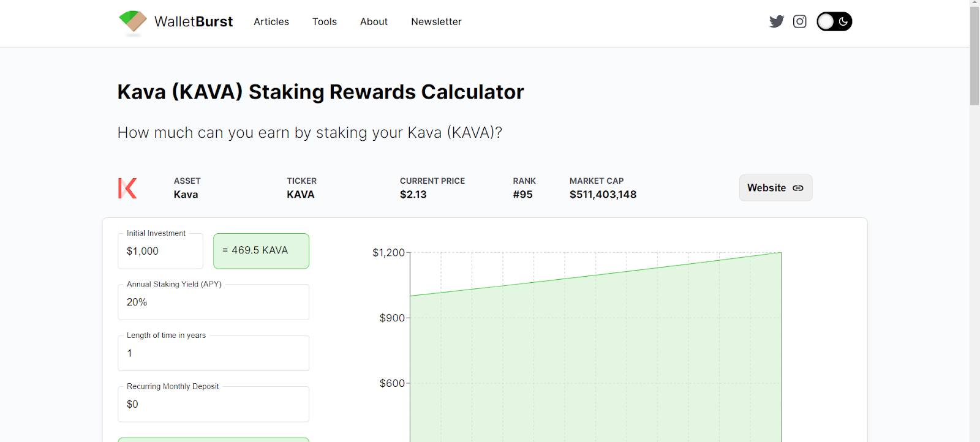Click the WalletBurst gem logo icon
The height and width of the screenshot is (442, 980).
pyautogui.click(x=133, y=22)
